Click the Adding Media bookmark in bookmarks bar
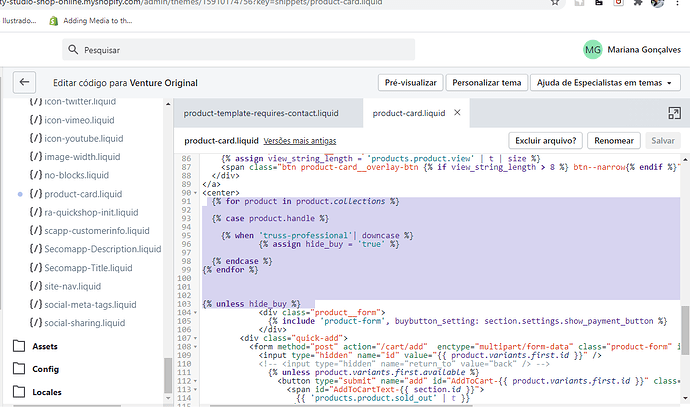 (89, 20)
